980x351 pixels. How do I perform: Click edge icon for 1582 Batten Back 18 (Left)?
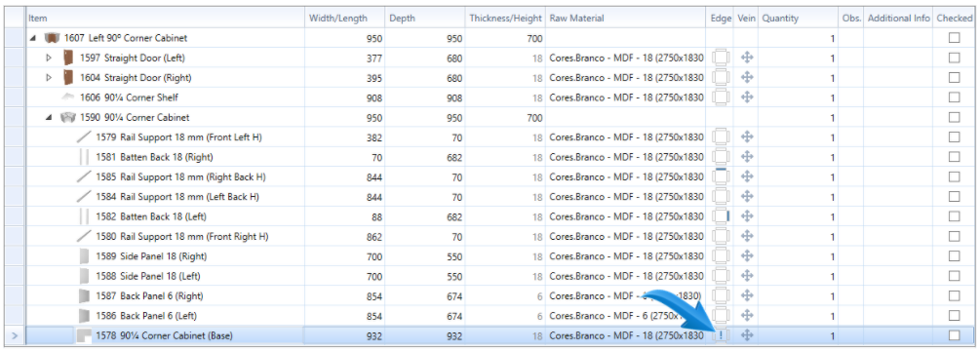pyautogui.click(x=721, y=216)
